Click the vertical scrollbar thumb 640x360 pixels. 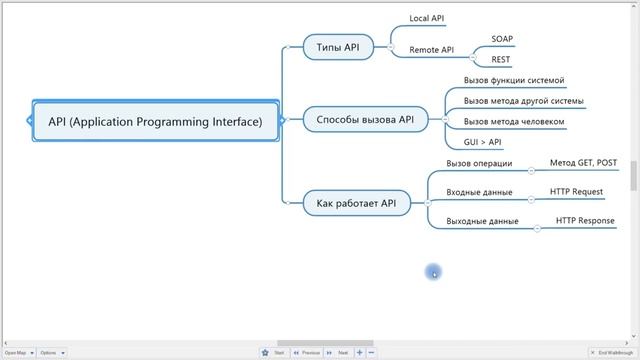pos(633,176)
